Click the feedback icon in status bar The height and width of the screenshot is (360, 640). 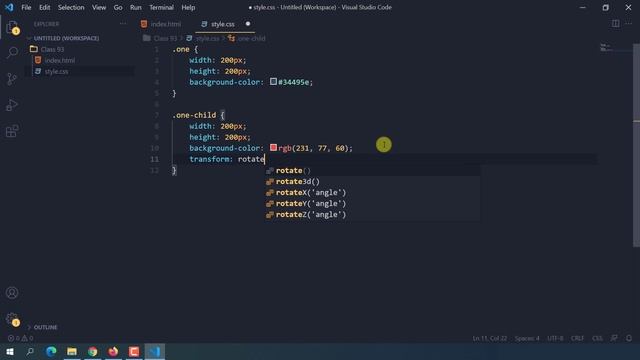point(614,338)
